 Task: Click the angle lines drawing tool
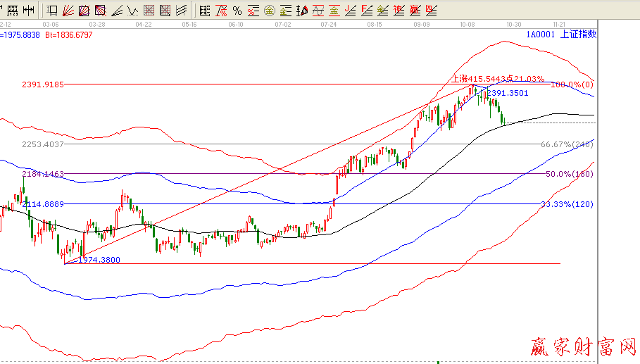click(x=117, y=11)
